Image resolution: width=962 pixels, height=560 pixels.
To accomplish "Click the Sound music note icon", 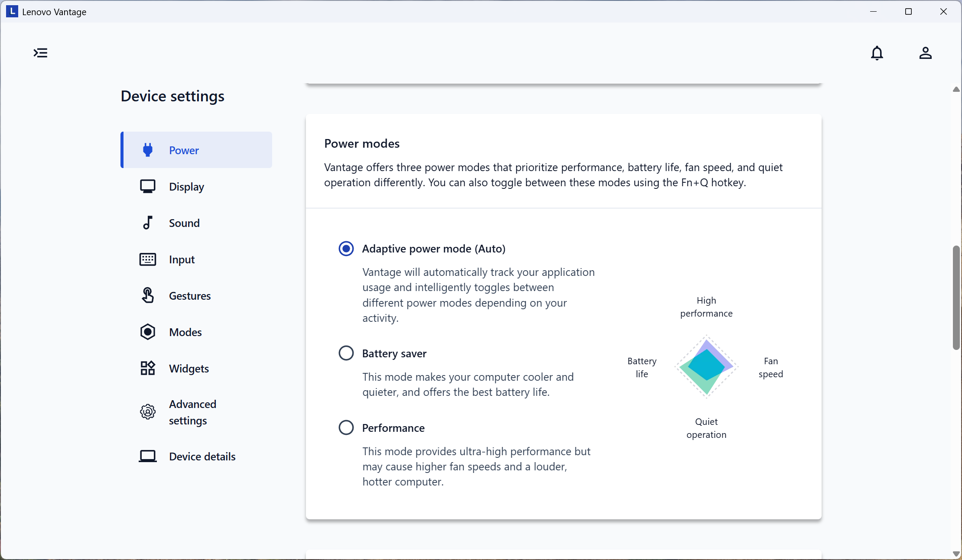I will tap(148, 223).
